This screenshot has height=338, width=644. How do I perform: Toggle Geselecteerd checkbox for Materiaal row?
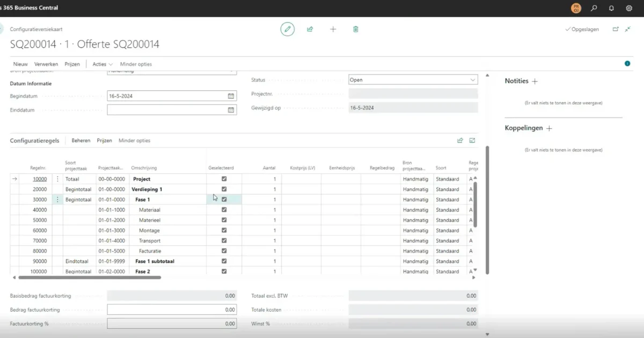224,210
